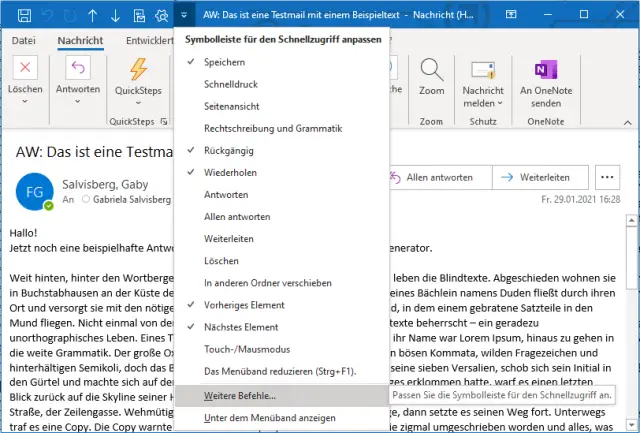Click the FG sender avatar

33,193
